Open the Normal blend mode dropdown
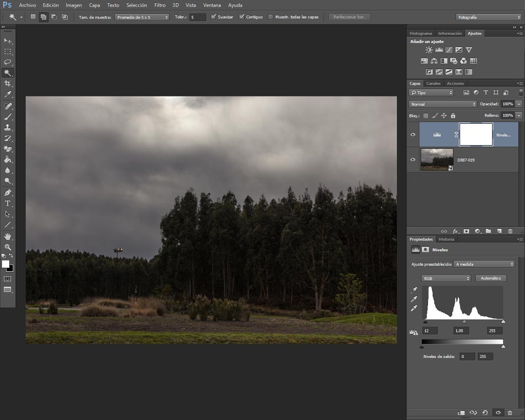The height and width of the screenshot is (420, 525). pyautogui.click(x=442, y=104)
